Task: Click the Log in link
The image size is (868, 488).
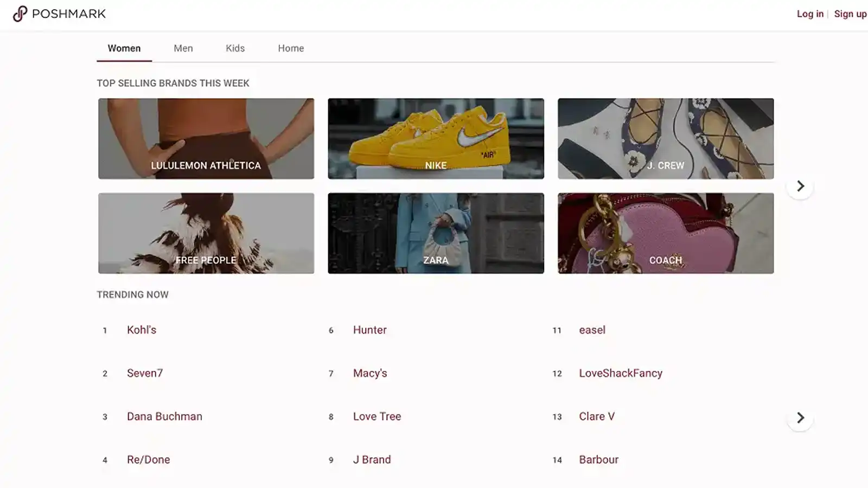Action: click(809, 14)
